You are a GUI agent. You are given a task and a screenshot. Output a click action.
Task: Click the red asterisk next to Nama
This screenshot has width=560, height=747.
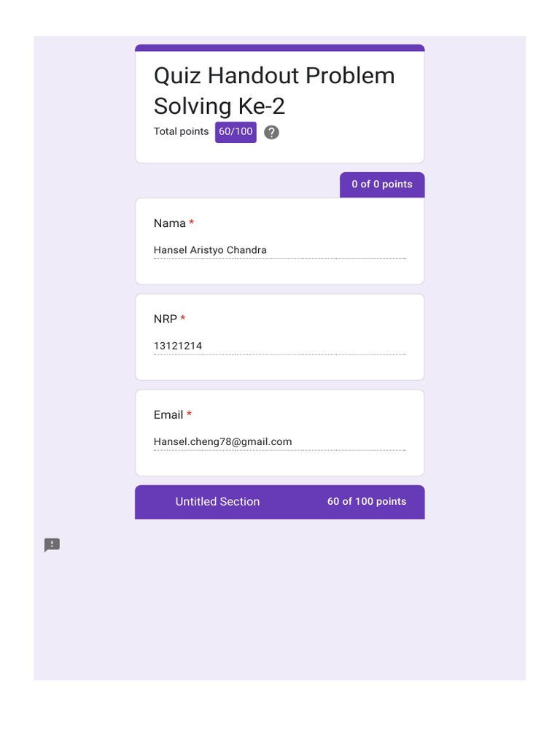click(192, 222)
